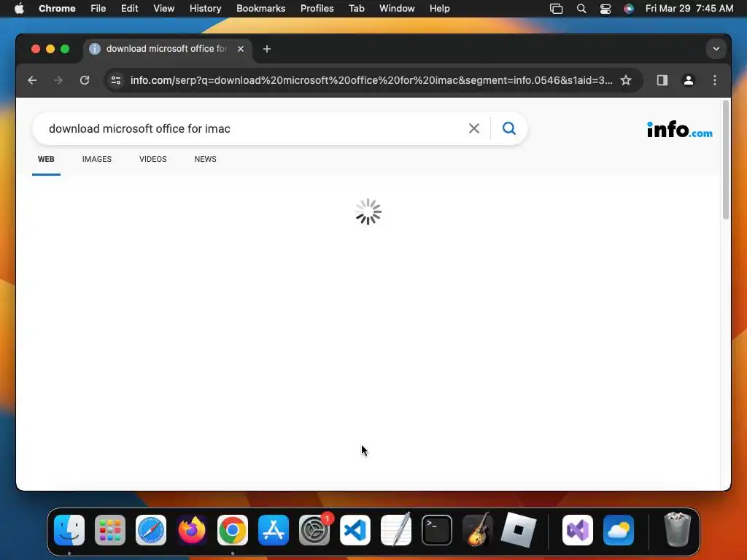Open the Tab menu
Screen dimensions: 747x560
(356, 9)
